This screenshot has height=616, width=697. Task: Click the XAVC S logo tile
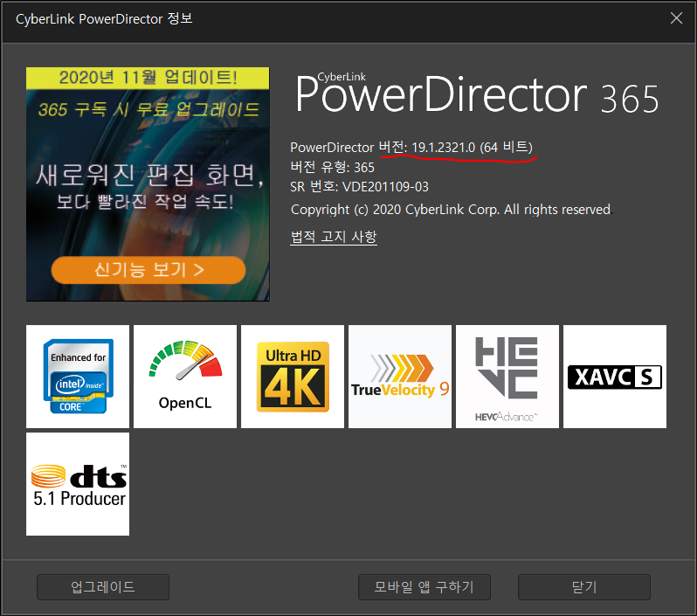pyautogui.click(x=615, y=377)
